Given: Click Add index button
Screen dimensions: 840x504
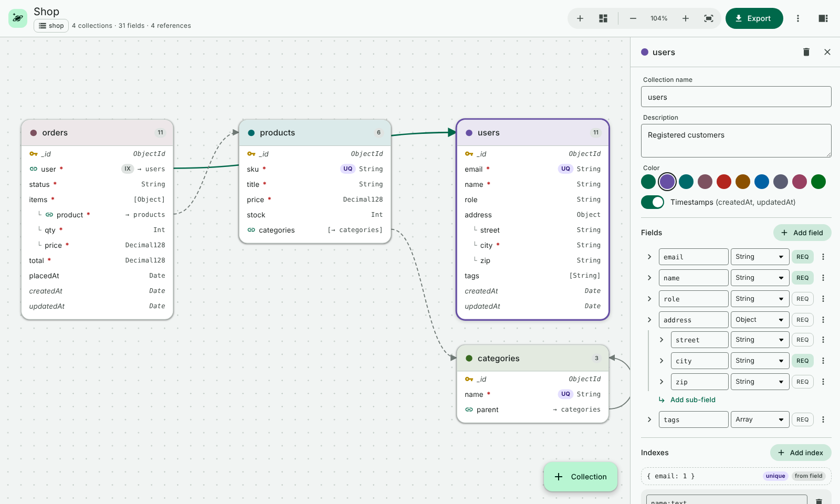Looking at the screenshot, I should tap(801, 453).
